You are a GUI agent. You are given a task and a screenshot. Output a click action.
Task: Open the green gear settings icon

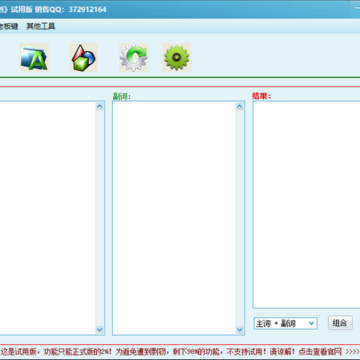tap(177, 58)
